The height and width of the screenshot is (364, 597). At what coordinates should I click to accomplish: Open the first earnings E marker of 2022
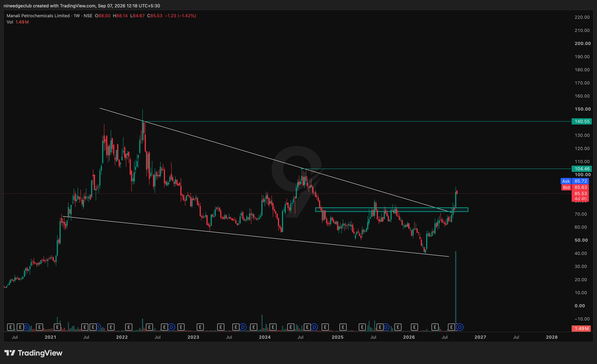(x=129, y=327)
